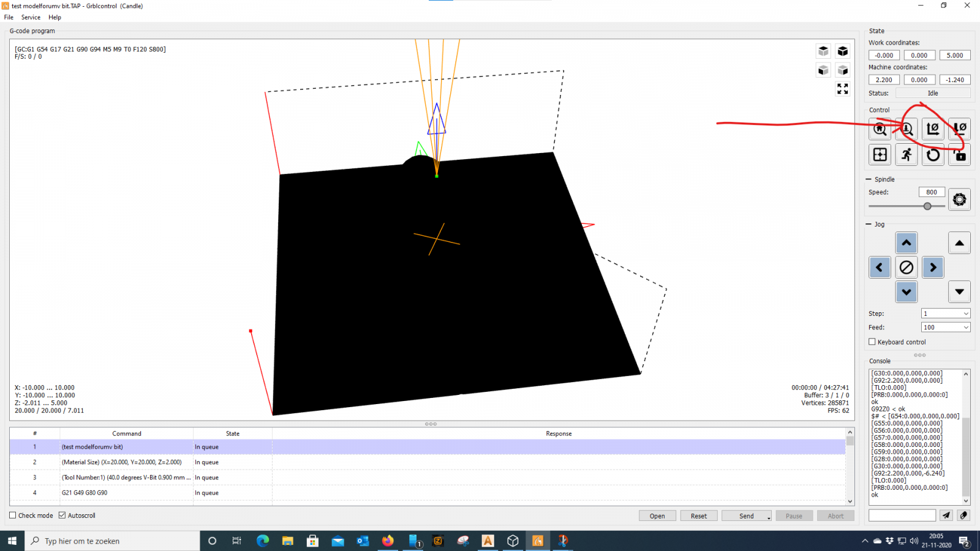Open the Service menu

31,17
